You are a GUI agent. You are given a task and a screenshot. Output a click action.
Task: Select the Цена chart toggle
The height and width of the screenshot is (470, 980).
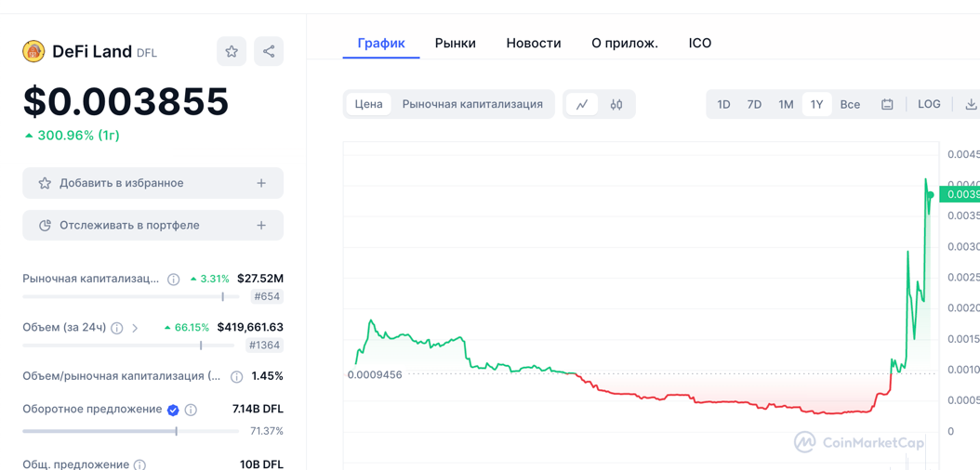click(x=368, y=105)
